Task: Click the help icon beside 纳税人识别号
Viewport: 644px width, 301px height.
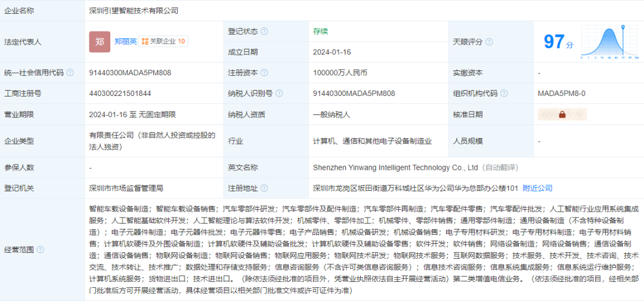Action: [279, 94]
